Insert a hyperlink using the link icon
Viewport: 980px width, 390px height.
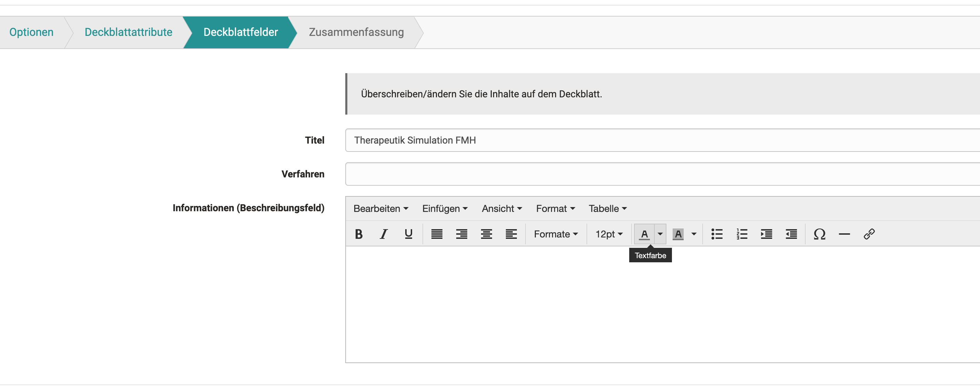[870, 234]
